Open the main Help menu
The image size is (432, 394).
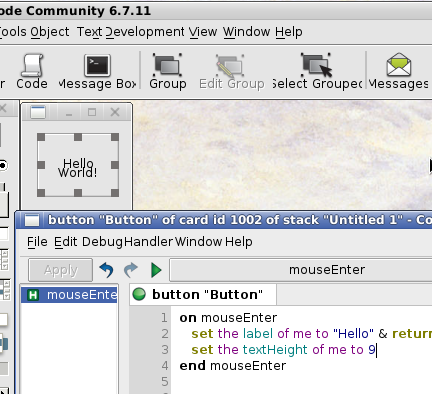pyautogui.click(x=289, y=32)
